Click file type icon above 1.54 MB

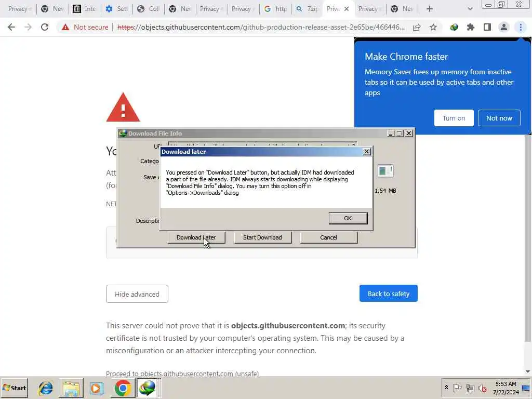coord(385,170)
